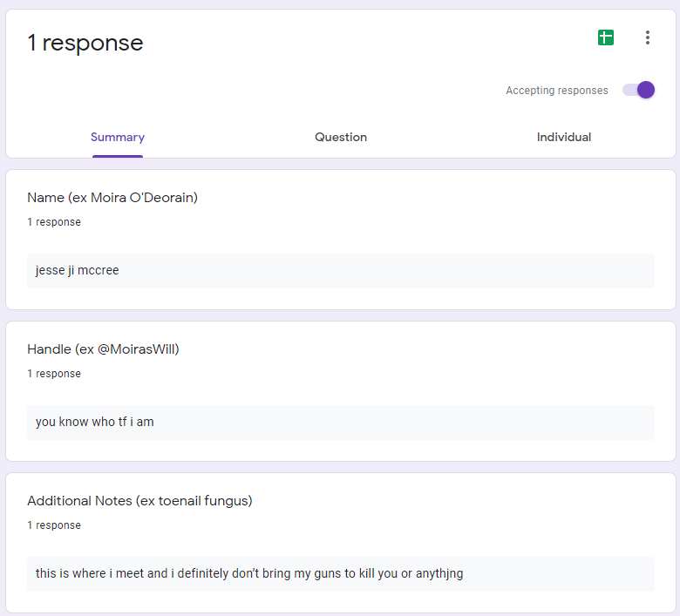Click the 'Name (ex Moira O'Deorain)' question title
Image resolution: width=680 pixels, height=616 pixels.
pyautogui.click(x=112, y=198)
